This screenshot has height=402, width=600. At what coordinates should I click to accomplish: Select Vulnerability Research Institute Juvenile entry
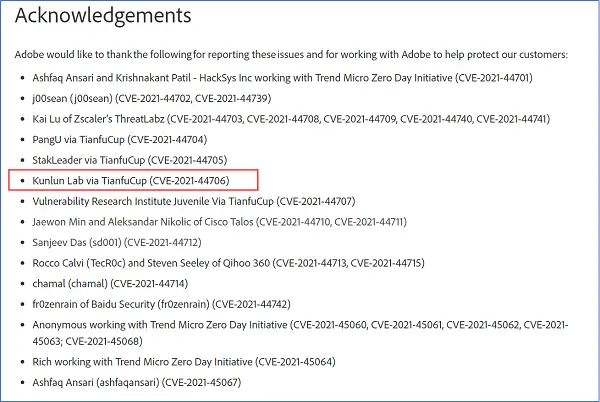194,202
